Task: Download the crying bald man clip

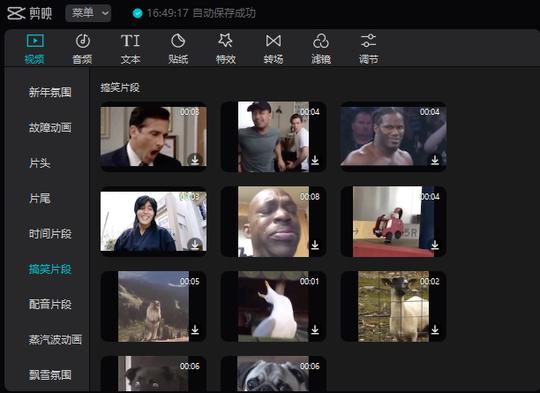Action: 315,245
